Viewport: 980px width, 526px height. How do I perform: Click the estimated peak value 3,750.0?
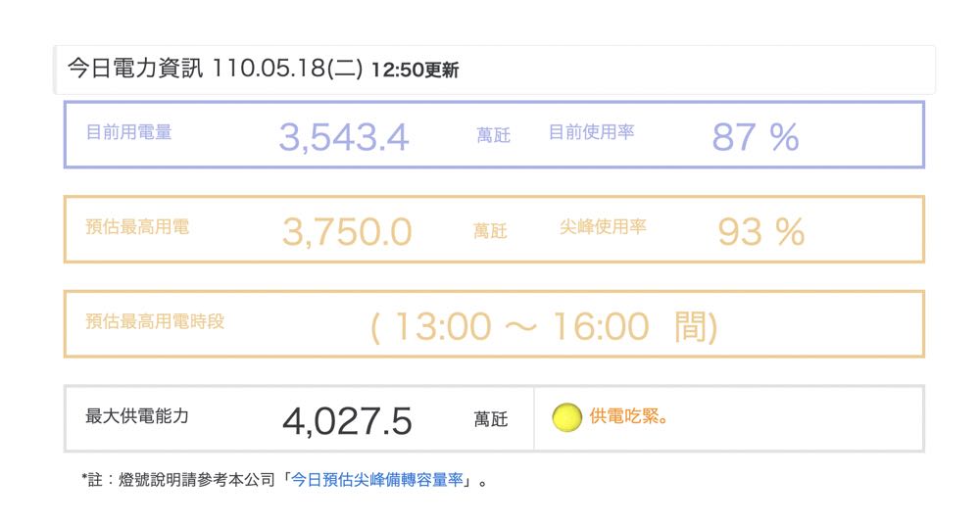[x=347, y=232]
